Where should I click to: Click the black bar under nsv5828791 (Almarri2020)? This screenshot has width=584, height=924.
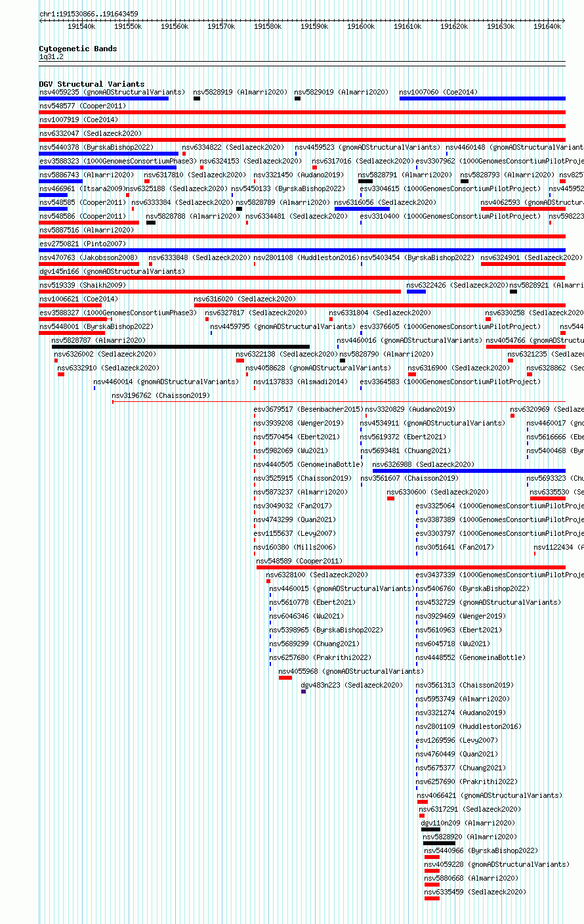pyautogui.click(x=365, y=181)
